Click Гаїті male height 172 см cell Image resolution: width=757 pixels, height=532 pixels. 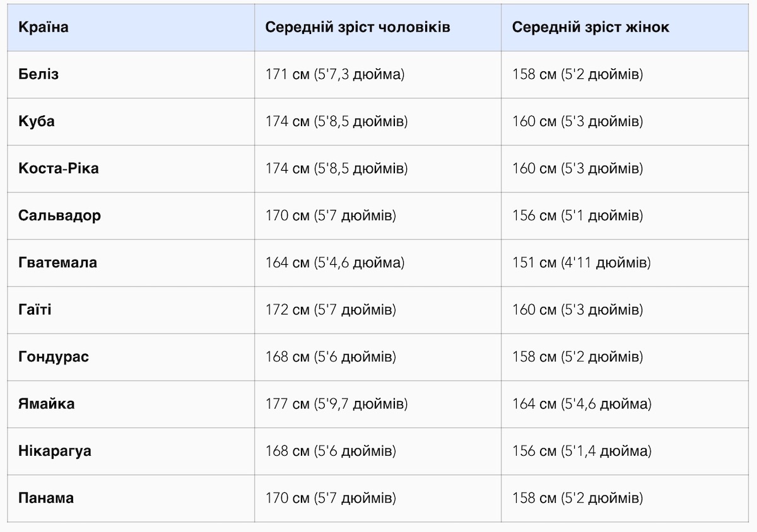tap(331, 310)
